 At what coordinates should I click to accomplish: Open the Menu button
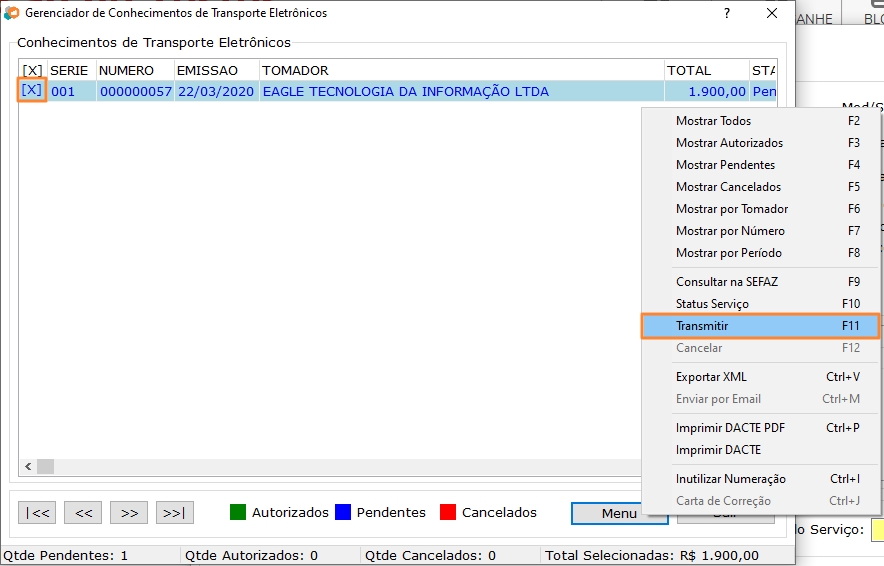(619, 513)
